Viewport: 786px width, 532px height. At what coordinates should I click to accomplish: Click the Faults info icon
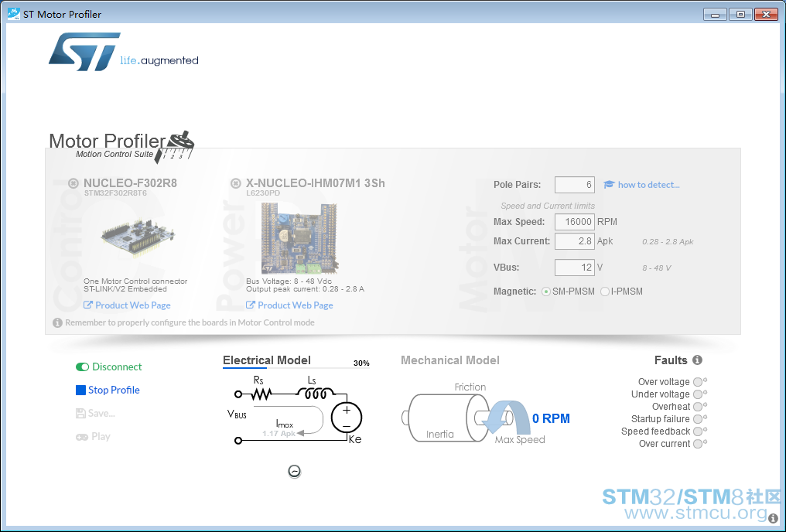697,360
